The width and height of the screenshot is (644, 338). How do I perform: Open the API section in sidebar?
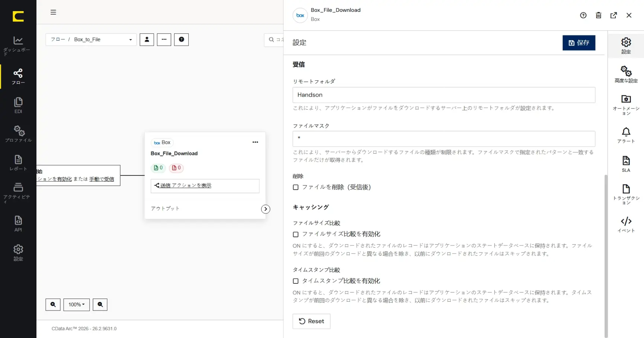coord(18,223)
